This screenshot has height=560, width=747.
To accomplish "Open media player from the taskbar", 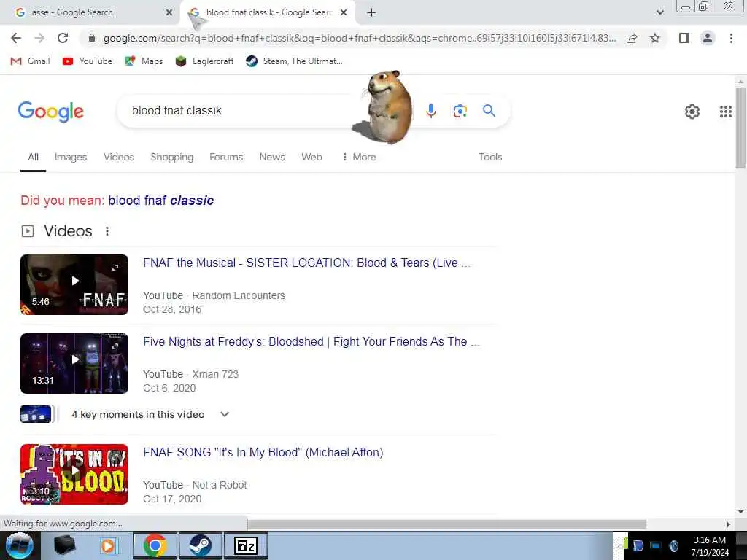I will [108, 545].
